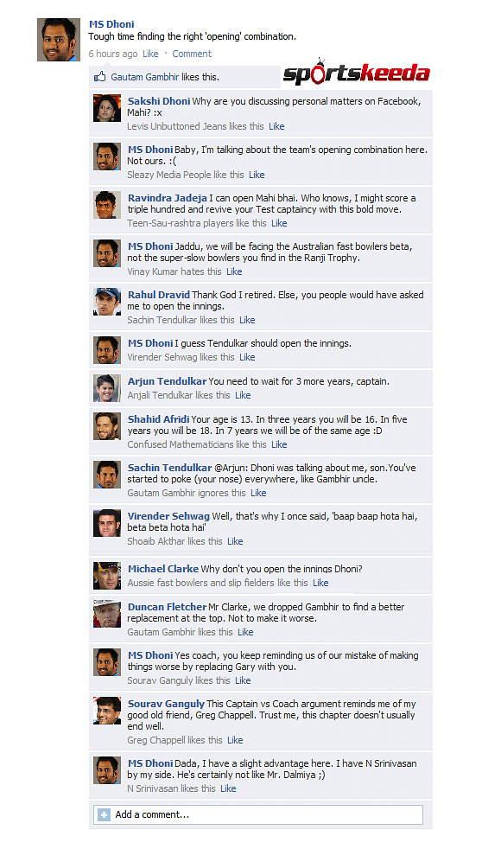Like Sakshi Dhoni's comment

click(276, 126)
